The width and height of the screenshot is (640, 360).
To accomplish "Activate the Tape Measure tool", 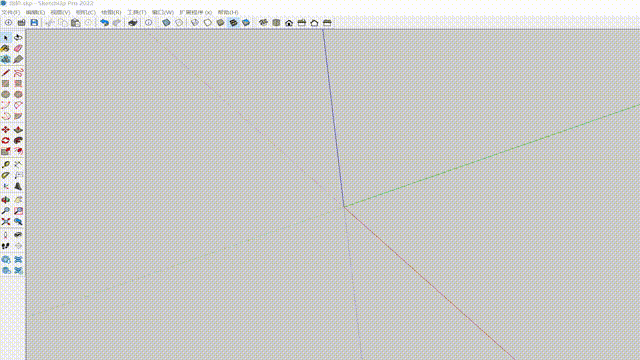I will click(6, 164).
